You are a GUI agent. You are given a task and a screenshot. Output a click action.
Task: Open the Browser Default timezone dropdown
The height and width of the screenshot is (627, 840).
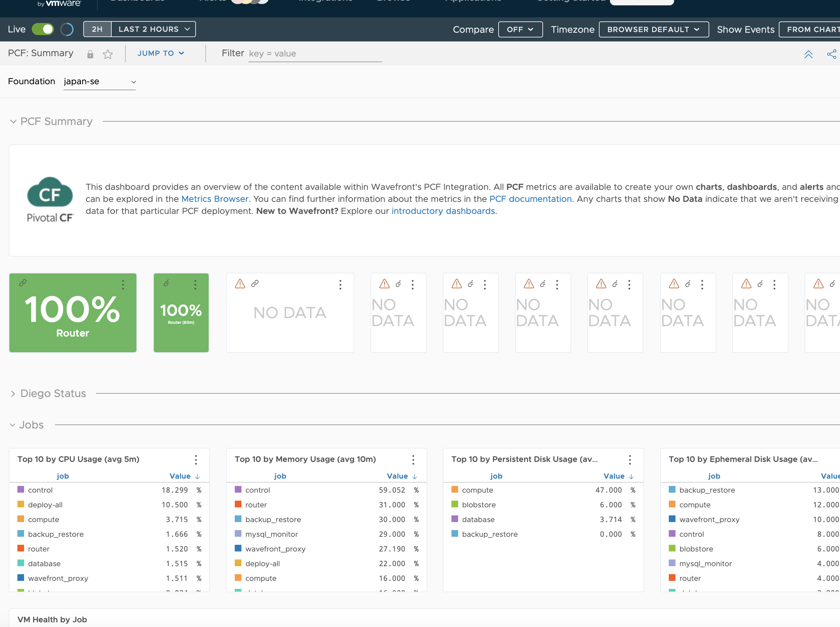pos(653,29)
